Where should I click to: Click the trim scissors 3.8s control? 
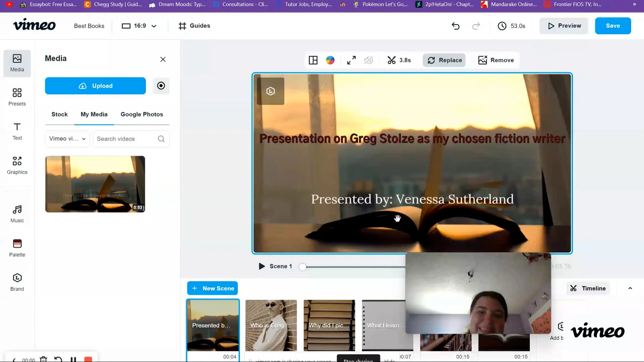click(x=399, y=60)
